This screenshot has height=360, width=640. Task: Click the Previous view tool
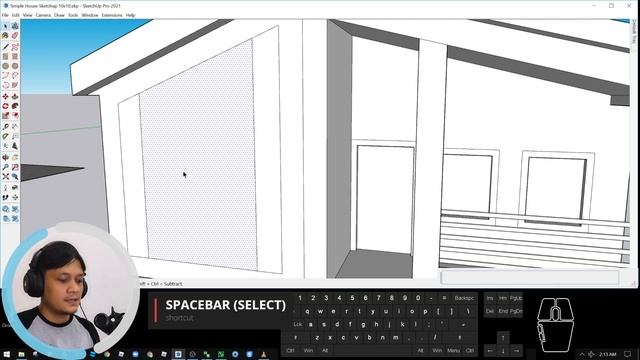[x=15, y=177]
